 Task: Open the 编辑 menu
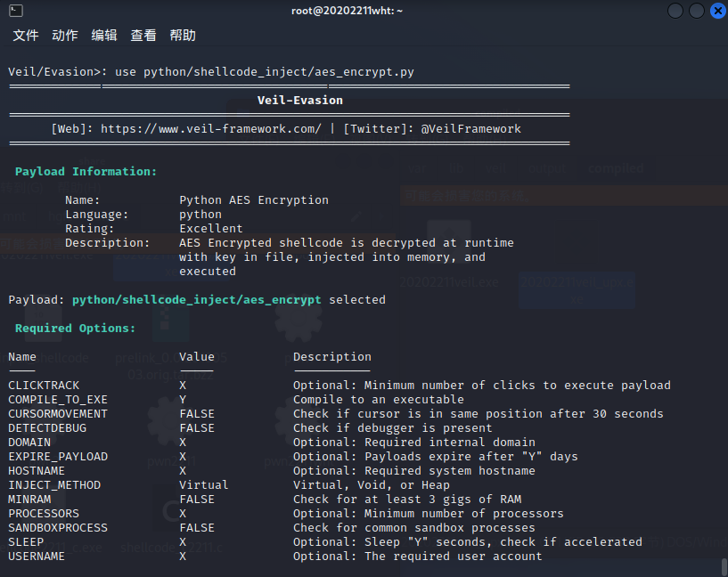coord(104,36)
